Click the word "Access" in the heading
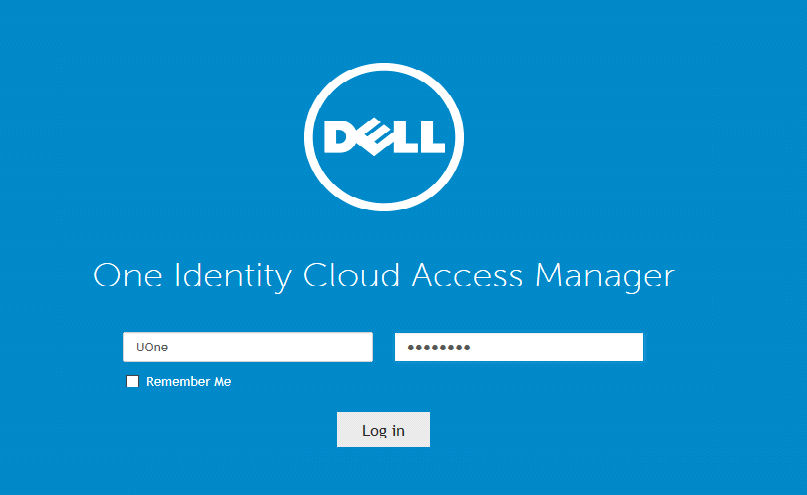 pos(469,275)
